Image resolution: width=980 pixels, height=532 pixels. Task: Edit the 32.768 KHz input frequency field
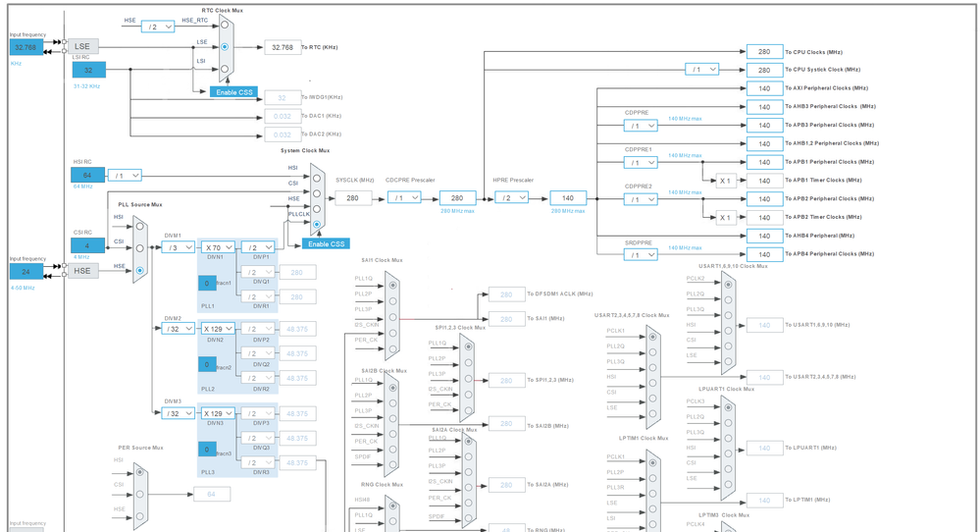(26, 47)
